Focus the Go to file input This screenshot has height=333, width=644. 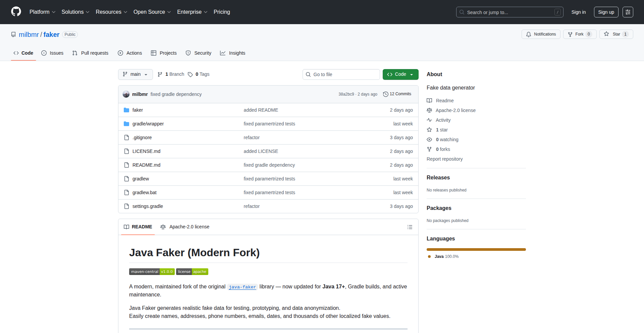point(341,74)
